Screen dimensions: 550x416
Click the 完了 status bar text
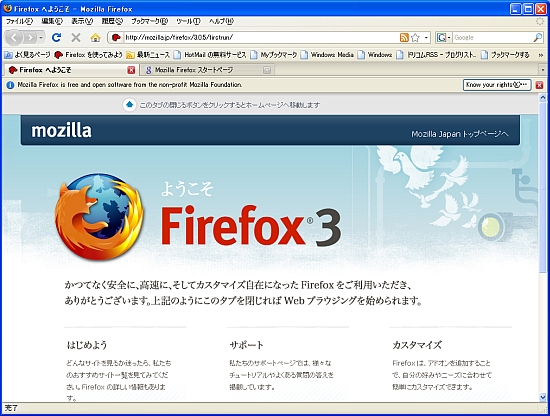(11, 408)
